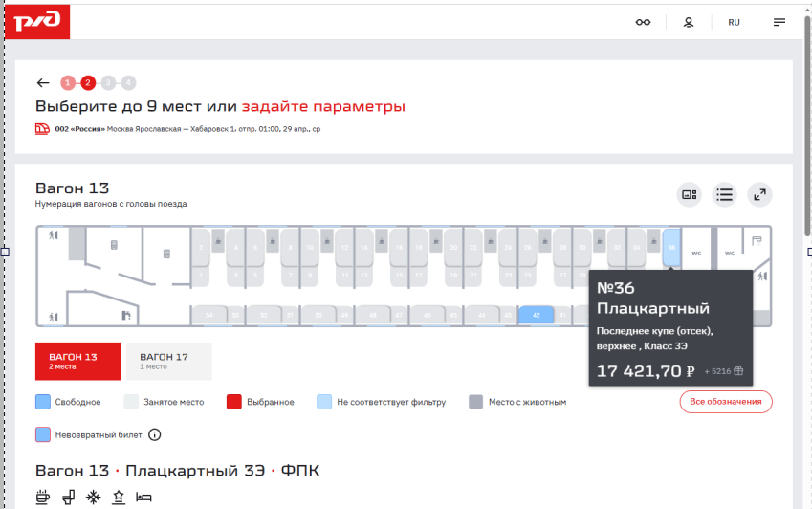Select free seat 36 on car scheme

pos(671,247)
